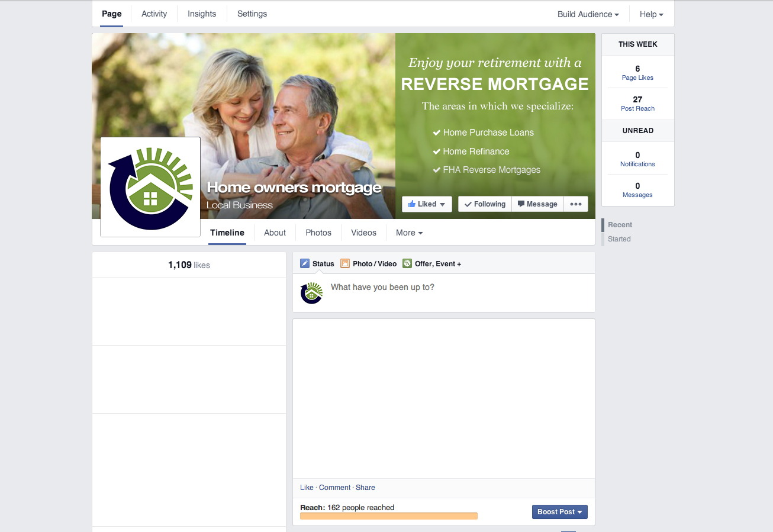773x532 pixels.
Task: Open the Liked dropdown arrow
Action: [x=442, y=204]
